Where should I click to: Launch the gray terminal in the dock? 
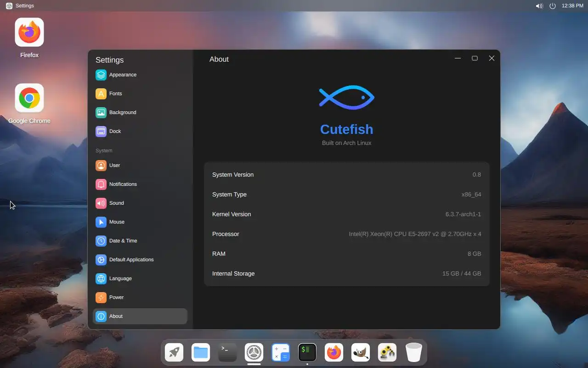(x=227, y=352)
